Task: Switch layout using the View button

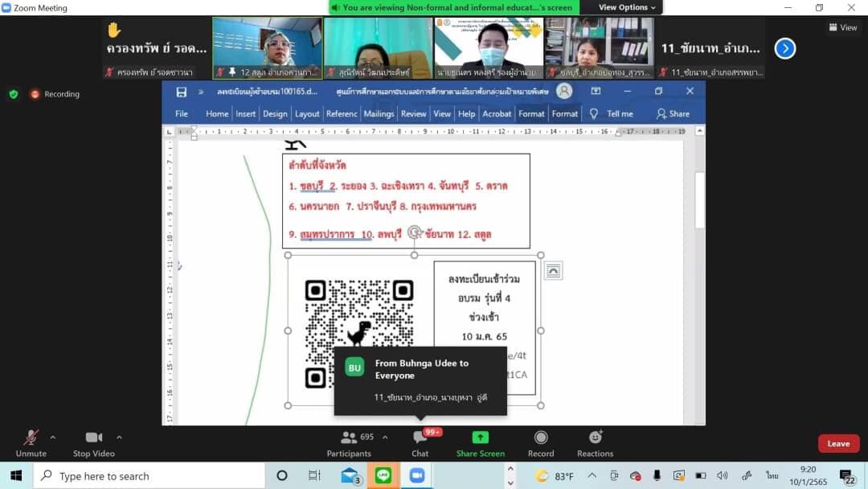Action: point(843,27)
